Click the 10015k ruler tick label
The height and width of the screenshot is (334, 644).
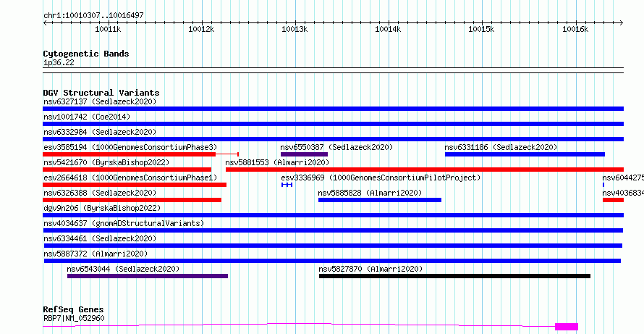(482, 29)
